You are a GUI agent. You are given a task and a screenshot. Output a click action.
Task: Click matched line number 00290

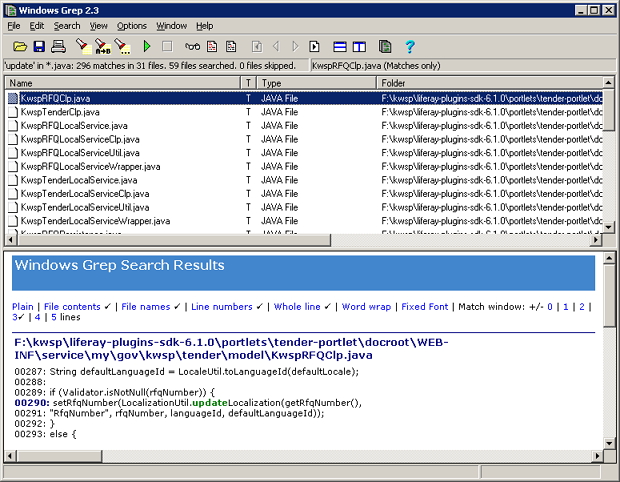point(32,403)
